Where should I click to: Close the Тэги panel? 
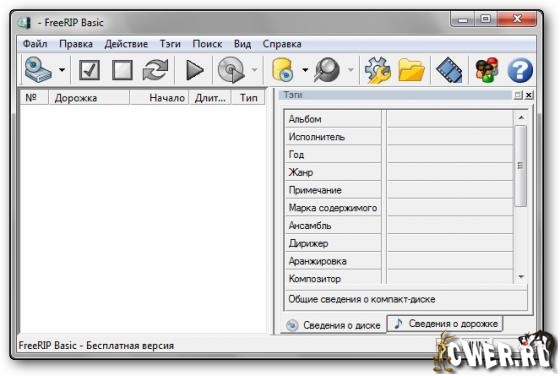tap(529, 95)
